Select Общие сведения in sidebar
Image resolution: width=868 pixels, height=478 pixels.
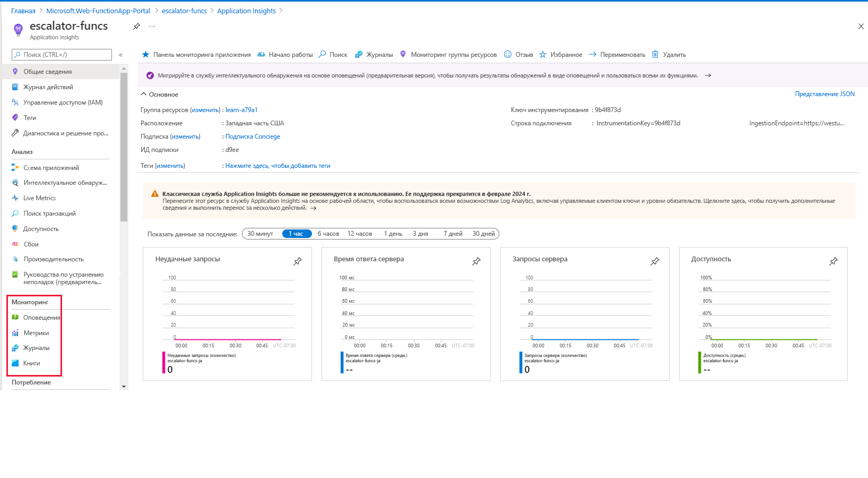(x=61, y=72)
